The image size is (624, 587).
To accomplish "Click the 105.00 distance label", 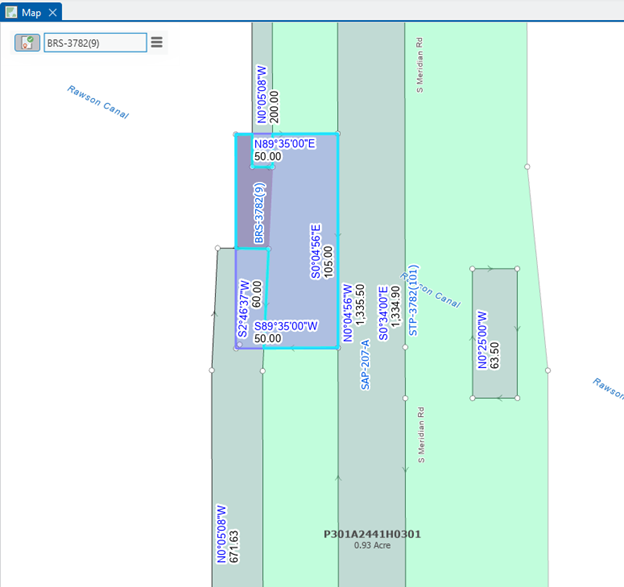I will tap(328, 262).
